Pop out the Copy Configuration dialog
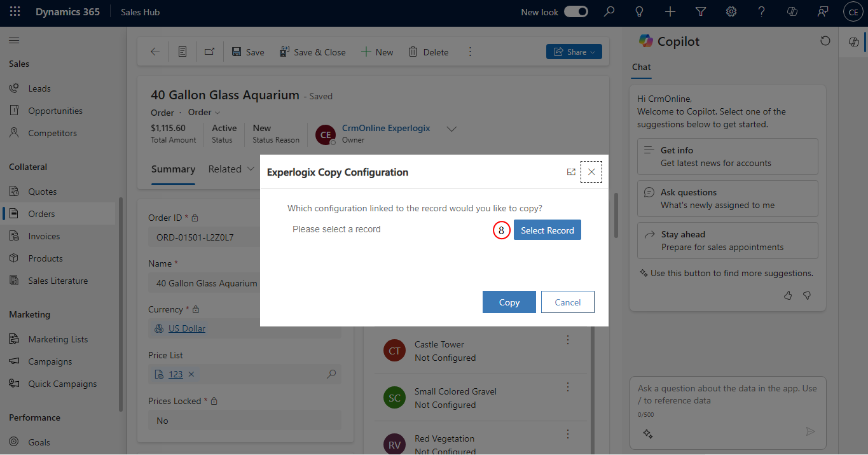The image size is (868, 455). click(x=571, y=172)
